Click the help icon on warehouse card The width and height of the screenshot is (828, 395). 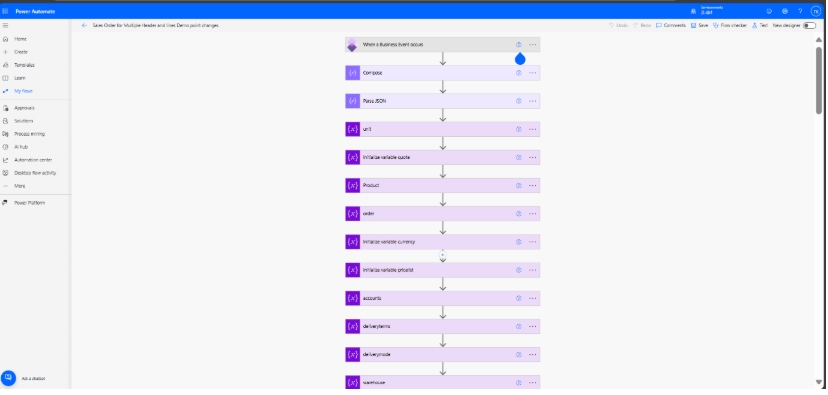pyautogui.click(x=519, y=383)
